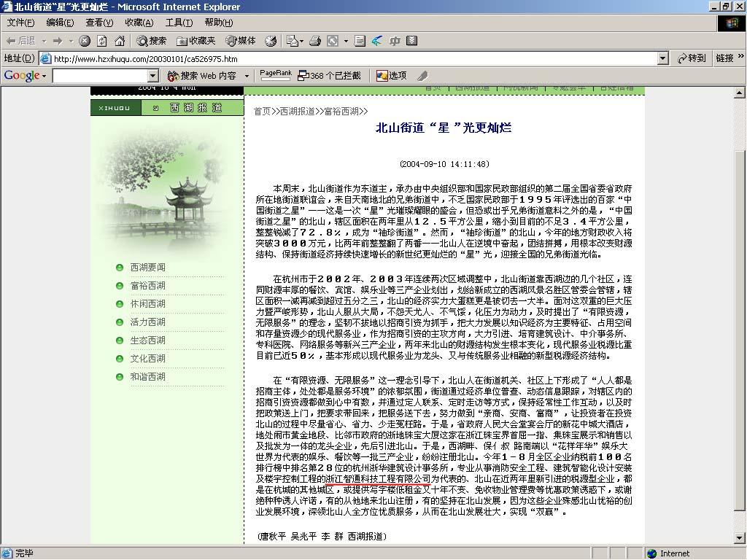Viewport: 747px width, 560px height.
Task: Click 首页 in the breadcrumb
Action: click(x=263, y=112)
